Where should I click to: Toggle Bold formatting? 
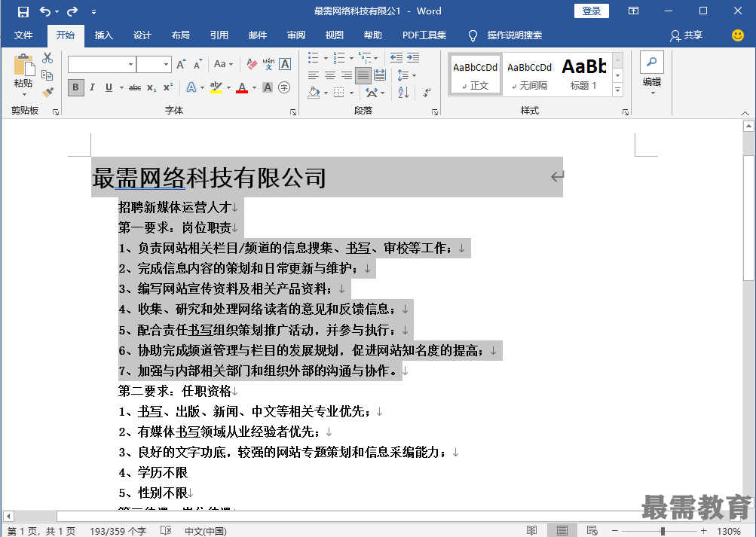[75, 87]
